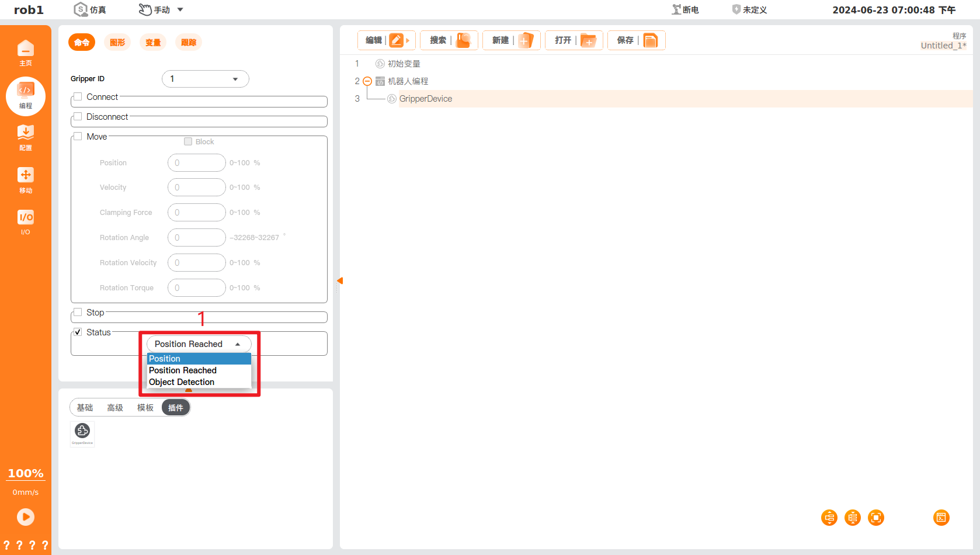The width and height of the screenshot is (980, 555).
Task: Click the 仿真 simulation icon in the top bar
Action: coord(81,9)
